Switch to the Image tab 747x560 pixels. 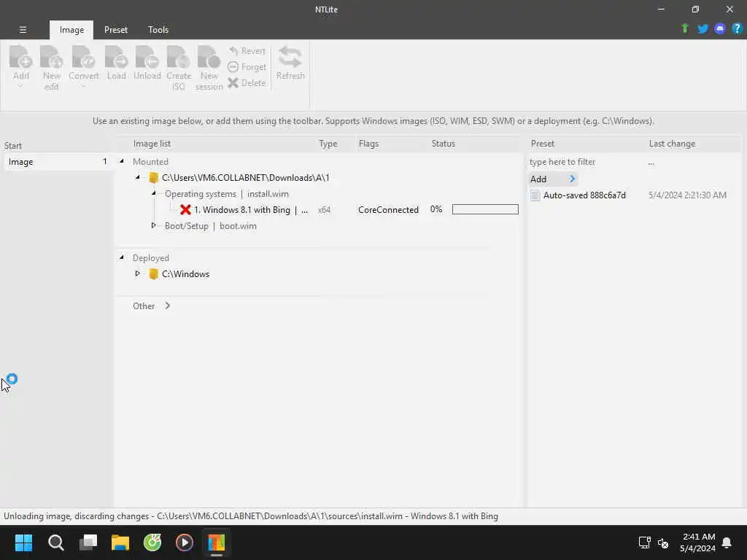point(71,29)
